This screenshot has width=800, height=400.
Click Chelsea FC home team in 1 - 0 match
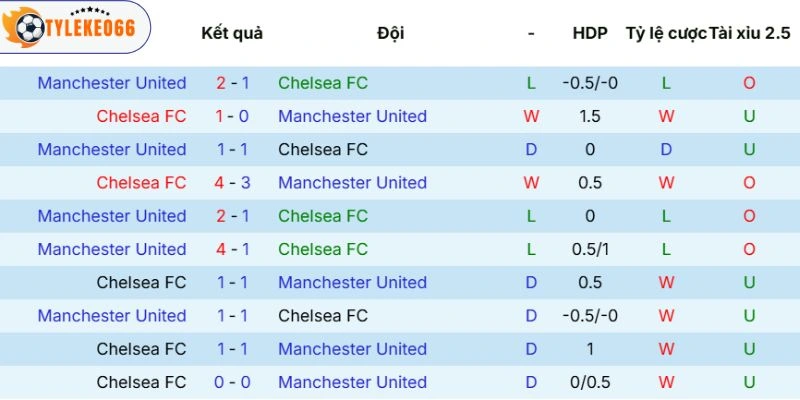point(141,116)
